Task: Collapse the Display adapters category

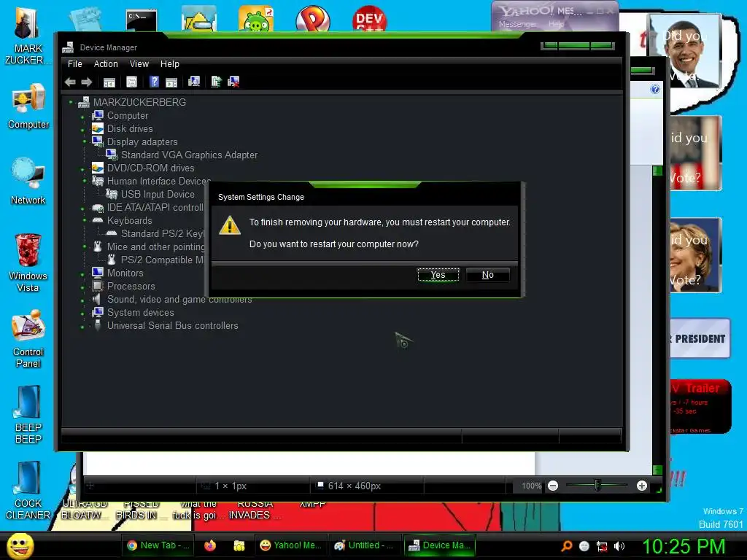Action: (x=85, y=141)
